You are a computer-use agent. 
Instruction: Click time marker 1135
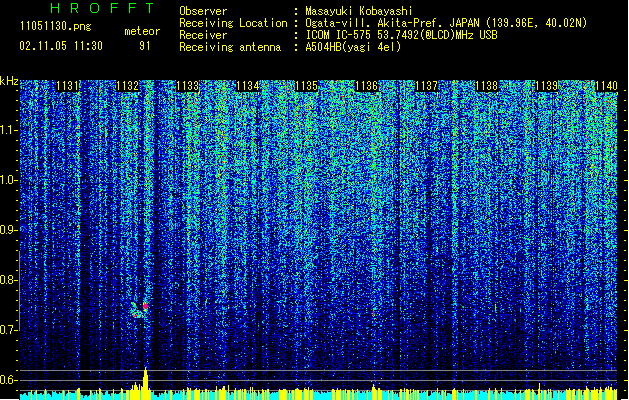point(306,86)
